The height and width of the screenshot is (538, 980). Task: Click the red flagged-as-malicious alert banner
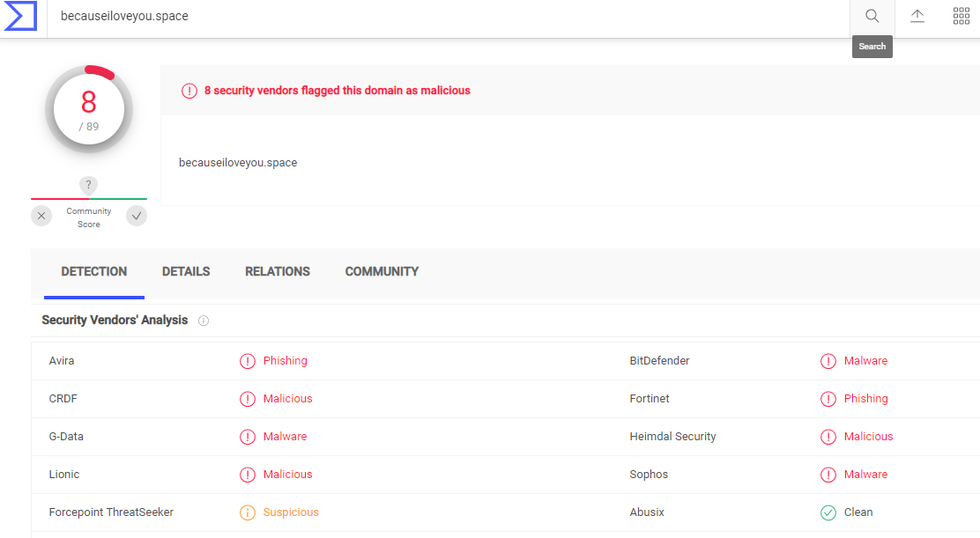338,91
